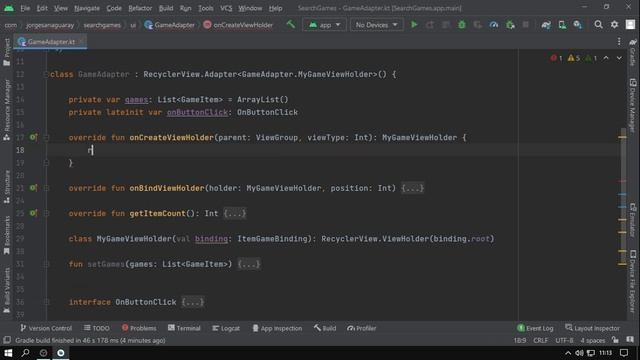Open the Refactor menu
This screenshot has width=640, height=360.
(140, 8)
